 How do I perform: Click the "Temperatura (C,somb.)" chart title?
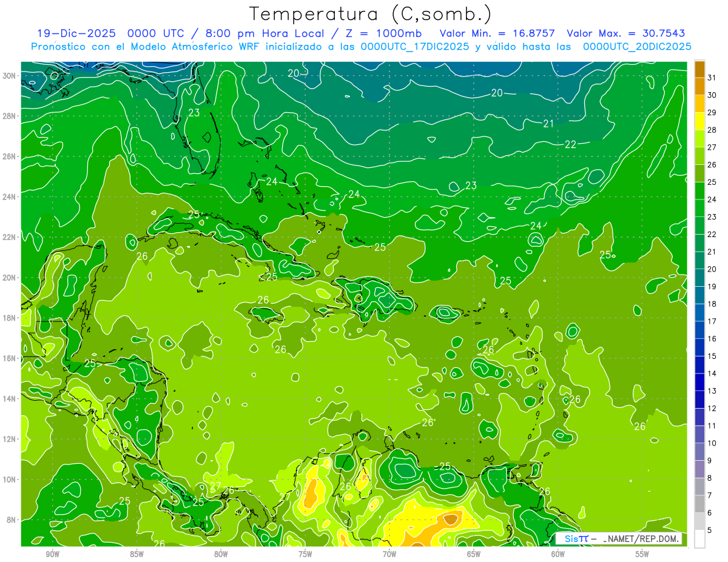click(x=370, y=14)
